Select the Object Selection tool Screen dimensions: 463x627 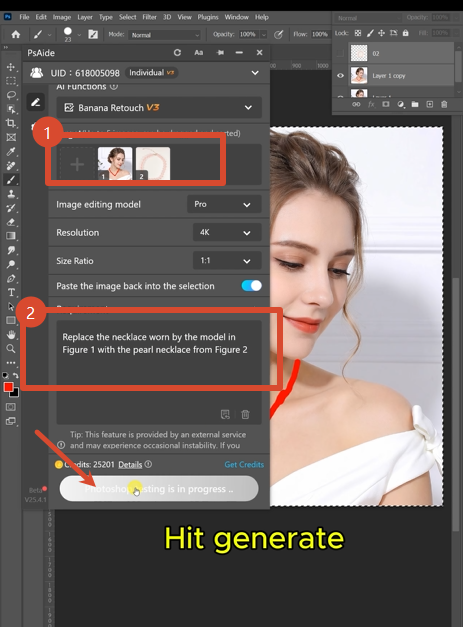click(11, 109)
